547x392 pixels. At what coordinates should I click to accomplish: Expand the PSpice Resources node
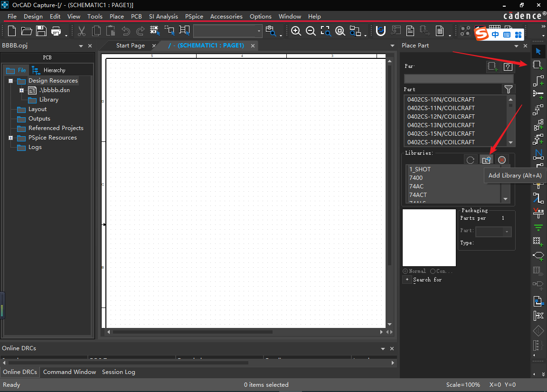11,138
